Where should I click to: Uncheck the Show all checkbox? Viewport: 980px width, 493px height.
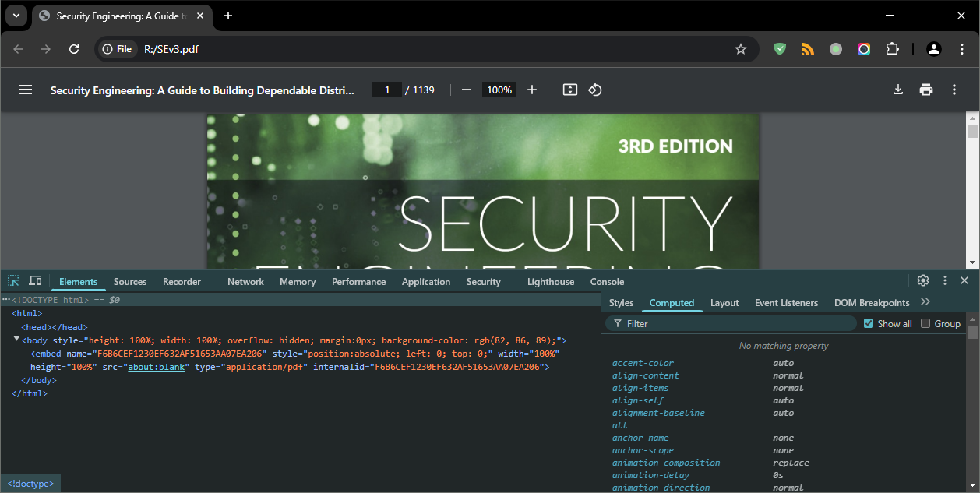(x=869, y=323)
